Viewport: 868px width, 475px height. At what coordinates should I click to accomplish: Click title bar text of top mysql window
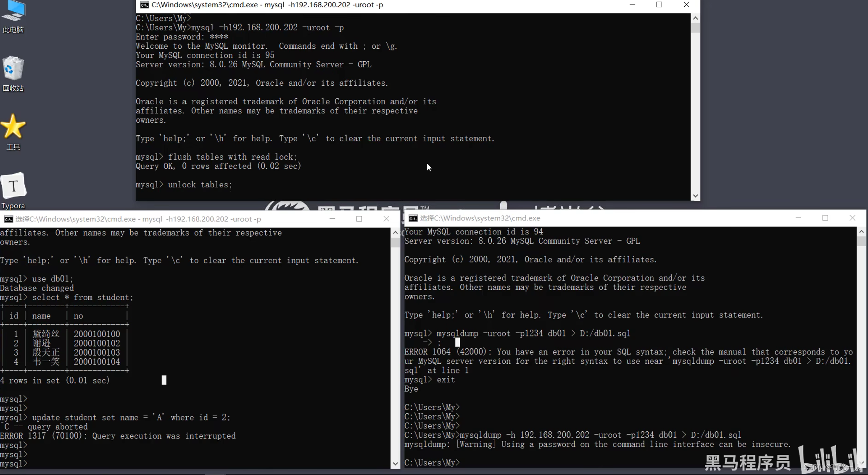click(267, 5)
